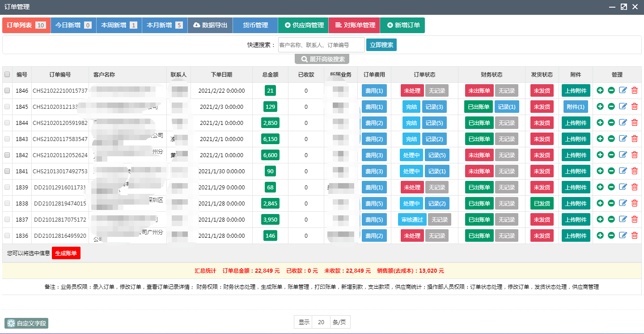Open the 供应商管理 supplier management tab

pyautogui.click(x=304, y=26)
